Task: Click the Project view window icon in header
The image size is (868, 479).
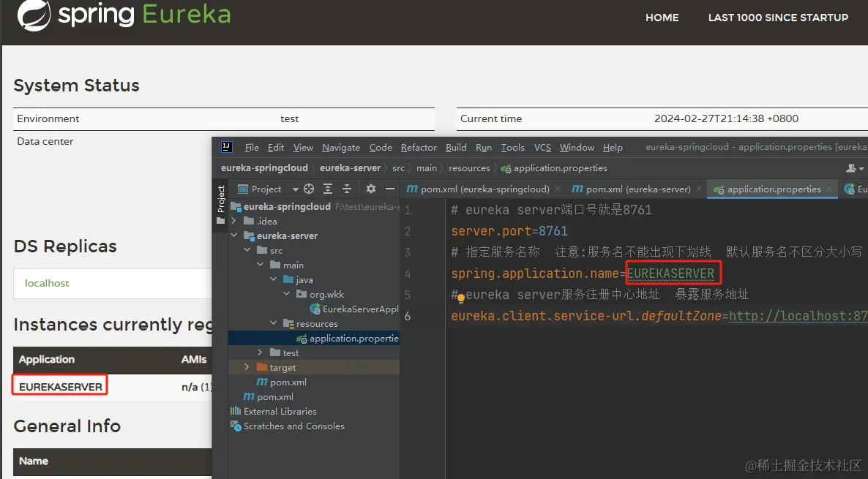Action: (242, 189)
